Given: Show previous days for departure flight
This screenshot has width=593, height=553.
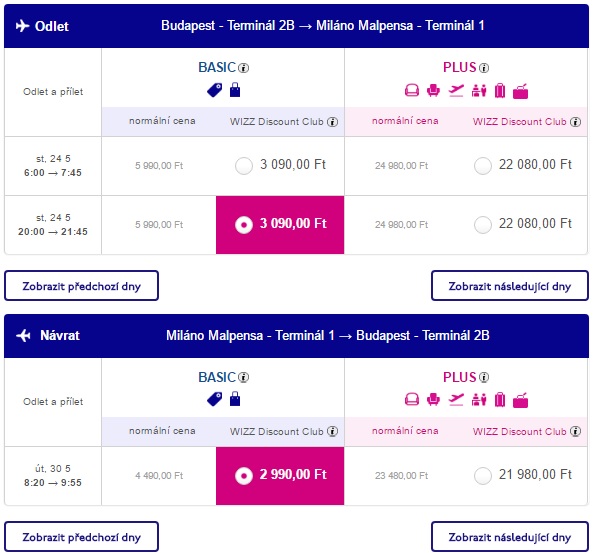Looking at the screenshot, I should point(81,286).
